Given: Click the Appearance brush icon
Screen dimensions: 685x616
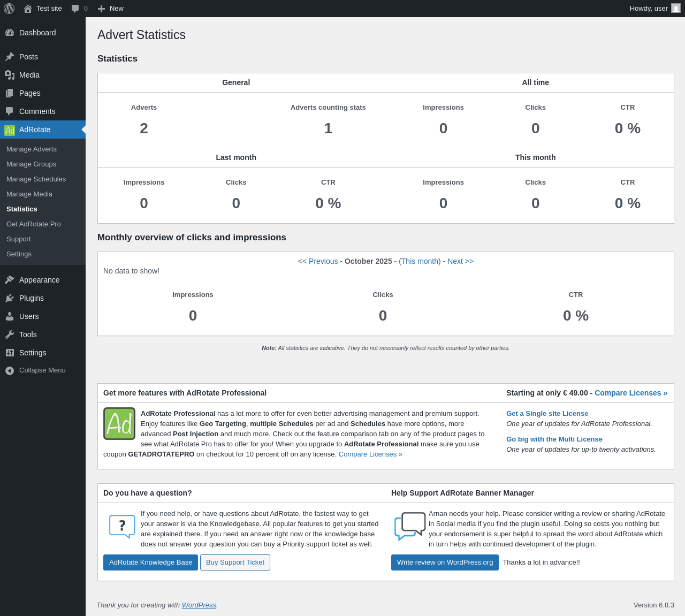Looking at the screenshot, I should [x=10, y=280].
